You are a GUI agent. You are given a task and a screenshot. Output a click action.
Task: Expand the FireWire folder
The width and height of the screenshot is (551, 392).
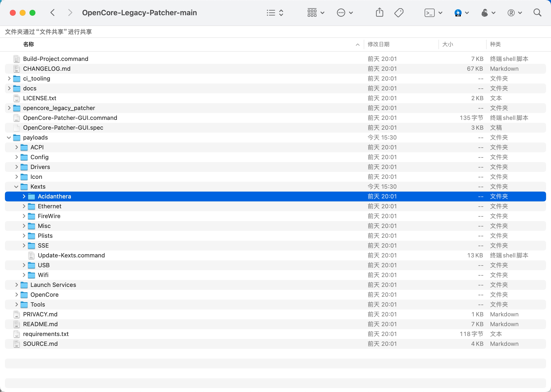(24, 216)
